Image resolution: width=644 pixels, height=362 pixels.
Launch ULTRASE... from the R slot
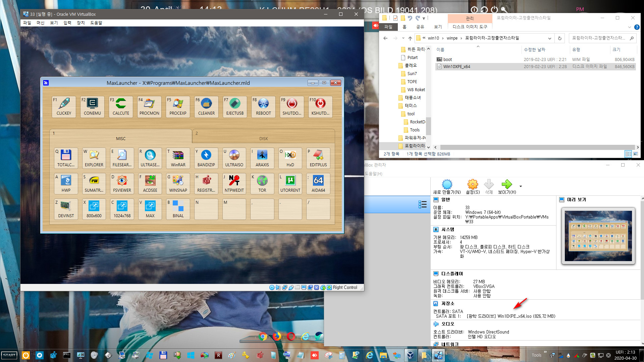pos(150,158)
